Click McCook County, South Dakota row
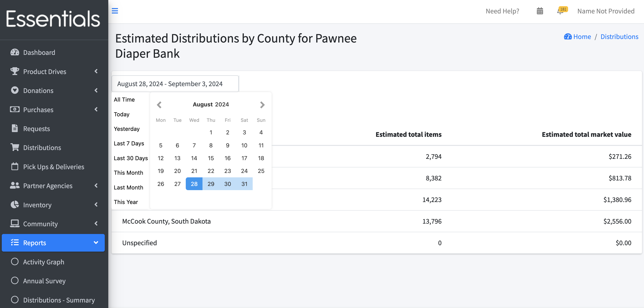Viewport: 644px width, 308px height. pos(377,221)
